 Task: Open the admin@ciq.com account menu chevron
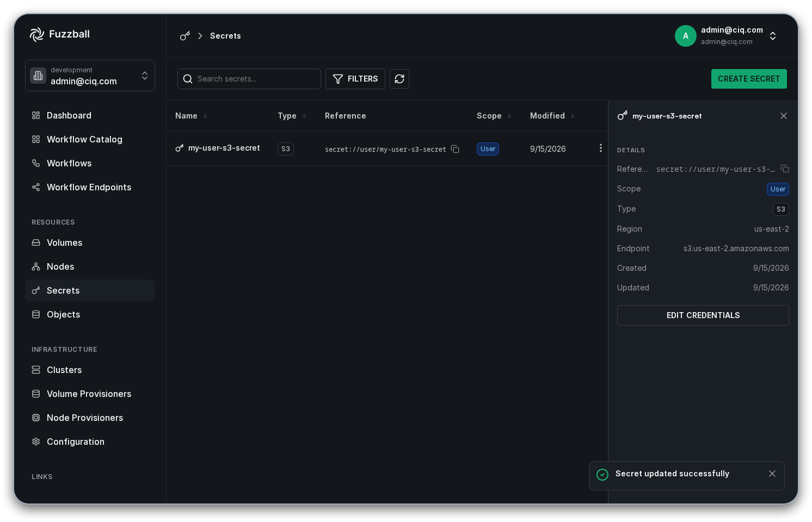point(773,36)
